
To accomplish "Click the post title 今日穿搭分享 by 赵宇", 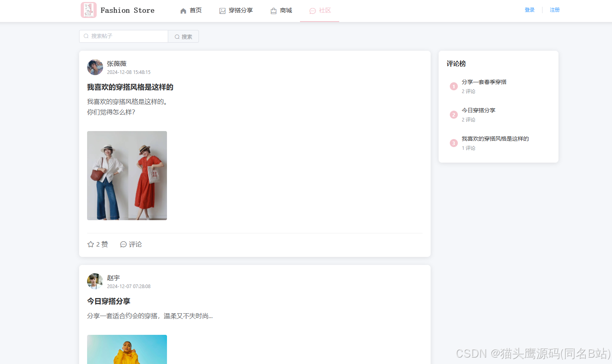I will (x=109, y=301).
